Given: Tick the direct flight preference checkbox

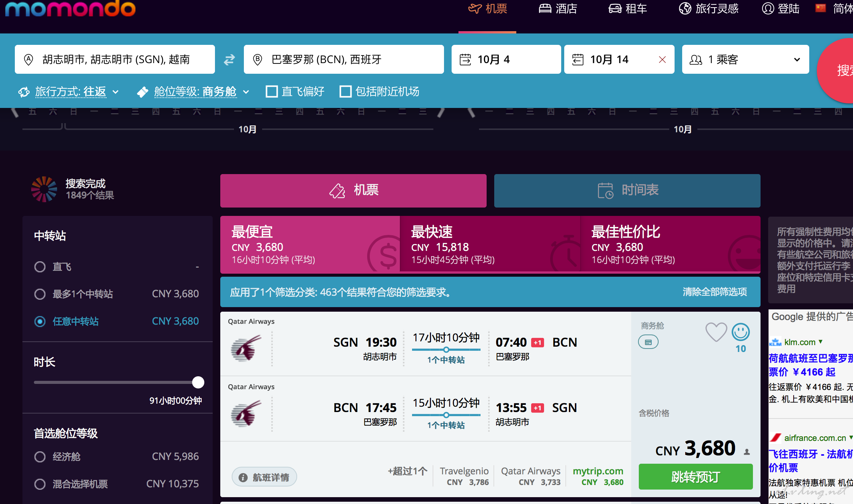Looking at the screenshot, I should click(x=272, y=92).
